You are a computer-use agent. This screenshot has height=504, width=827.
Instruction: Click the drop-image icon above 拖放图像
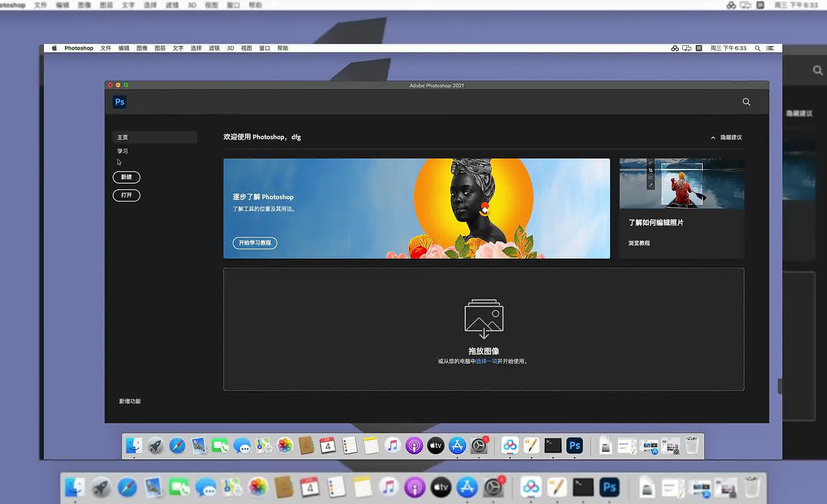coord(484,319)
